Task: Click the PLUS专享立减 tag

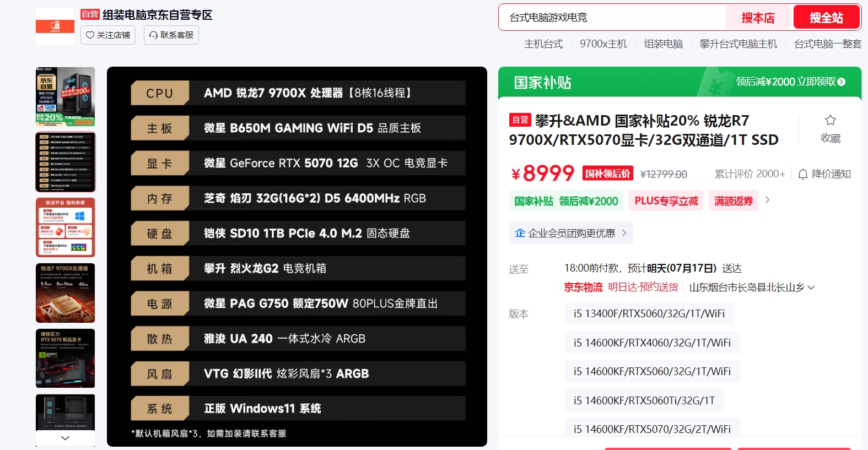Action: point(666,201)
